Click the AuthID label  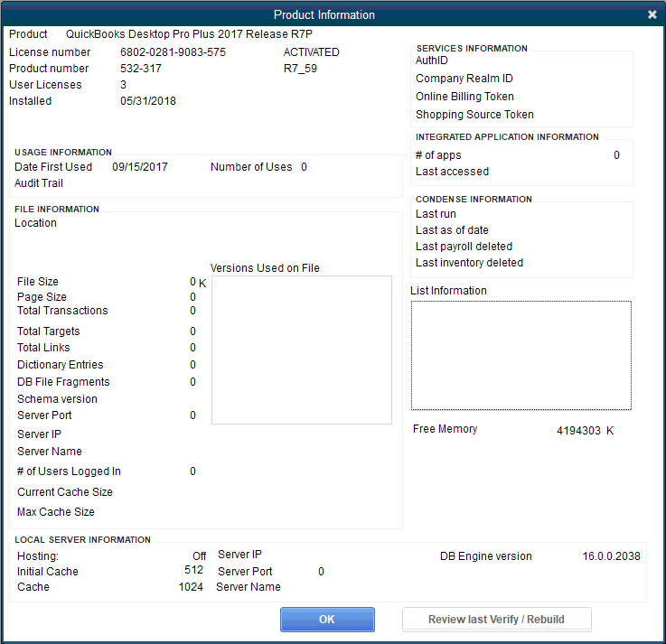(x=432, y=61)
